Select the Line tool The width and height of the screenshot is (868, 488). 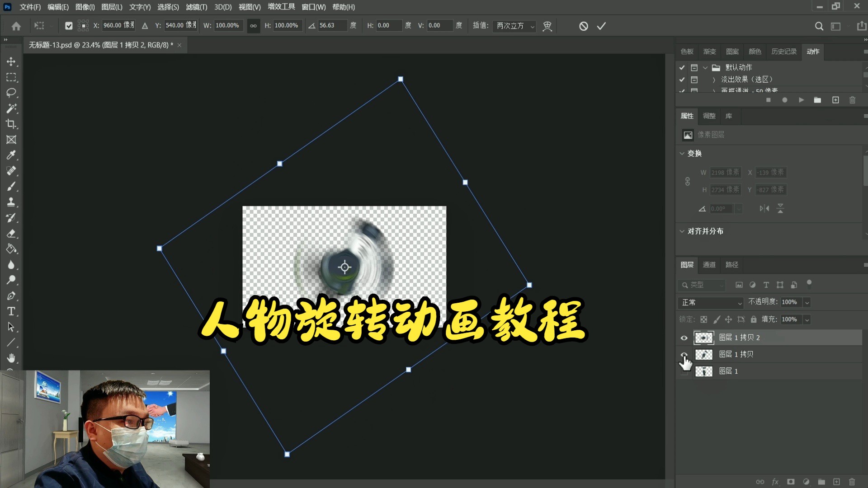[11, 343]
